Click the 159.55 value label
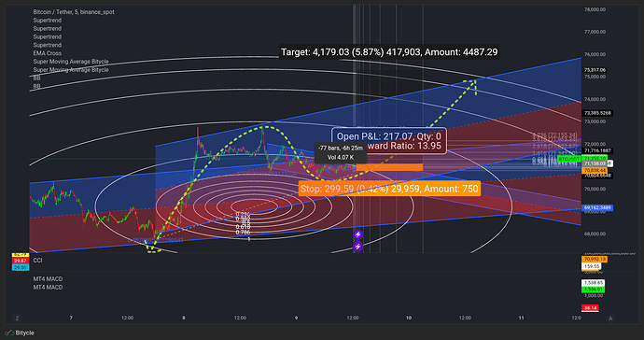 [592, 266]
